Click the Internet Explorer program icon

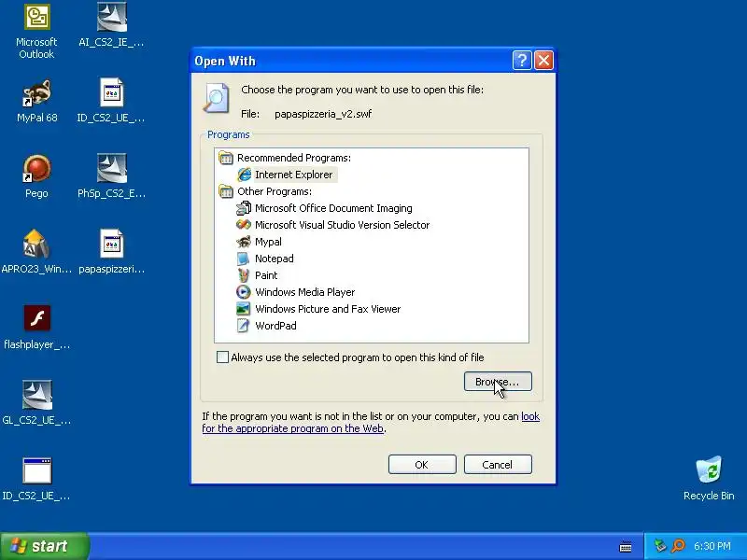pos(244,175)
